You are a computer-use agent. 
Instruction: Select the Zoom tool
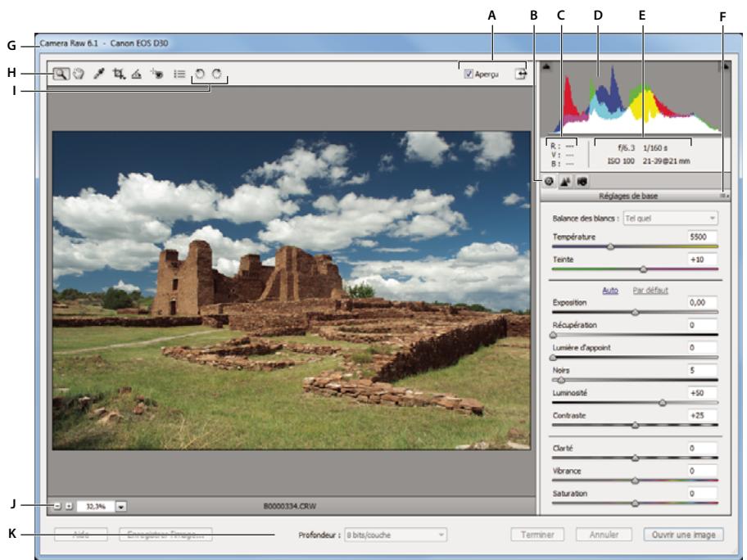[x=61, y=74]
